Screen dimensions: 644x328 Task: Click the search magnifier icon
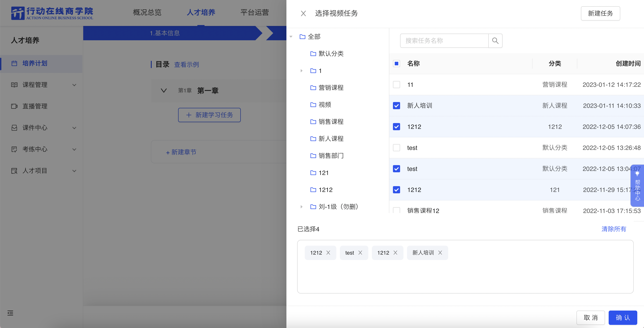[x=495, y=40]
